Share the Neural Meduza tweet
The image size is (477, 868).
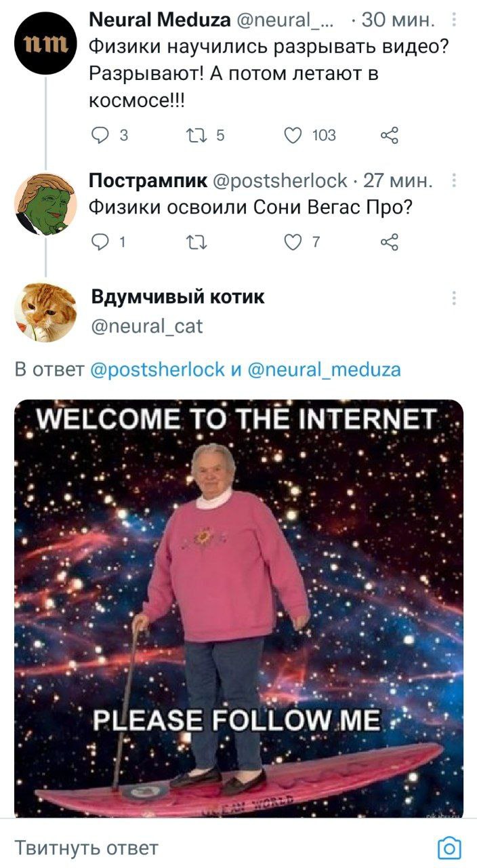(x=390, y=136)
